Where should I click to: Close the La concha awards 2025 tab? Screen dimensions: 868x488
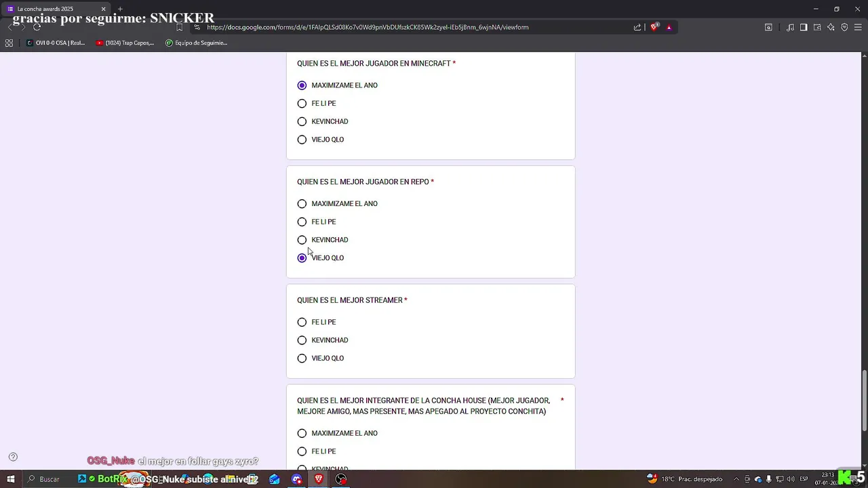pos(104,9)
